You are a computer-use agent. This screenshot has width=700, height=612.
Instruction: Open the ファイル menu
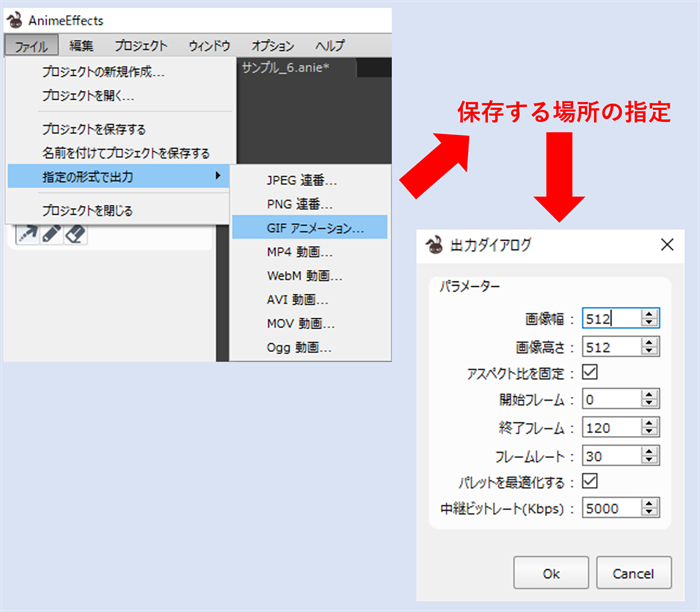point(31,46)
